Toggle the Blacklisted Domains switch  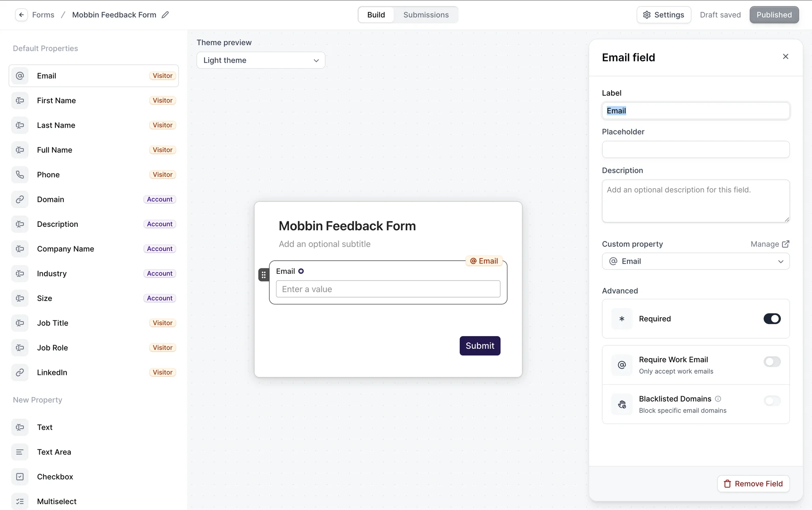tap(772, 401)
